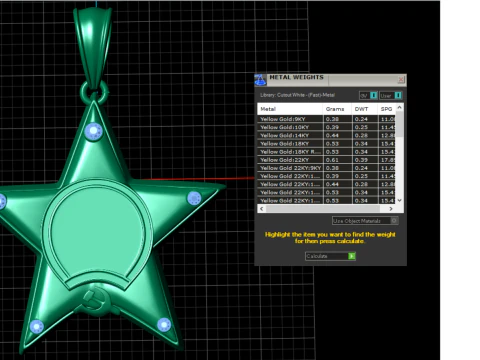
Task: Select the Yellow Gold:10KY row
Action: point(327,127)
